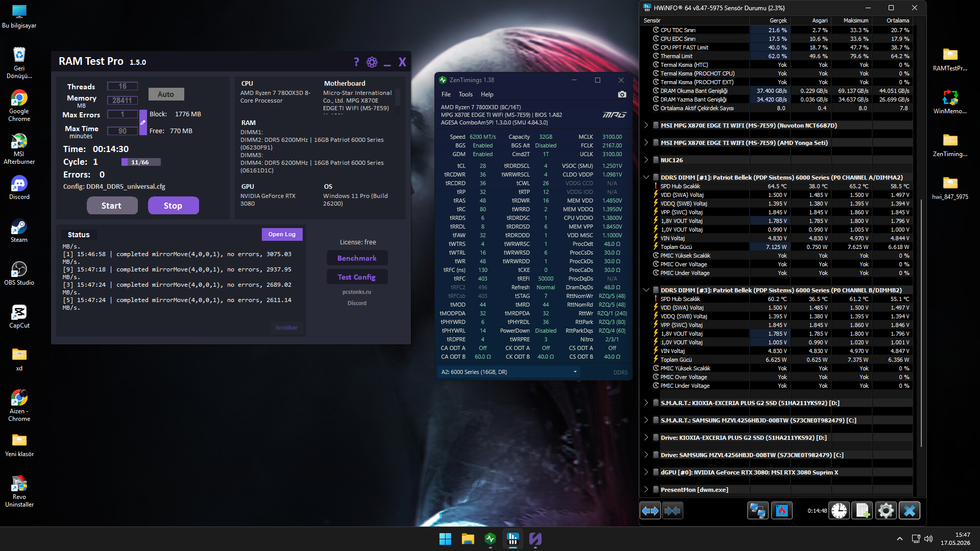Switch to RAM Test Pro taskbar icon

(x=535, y=539)
